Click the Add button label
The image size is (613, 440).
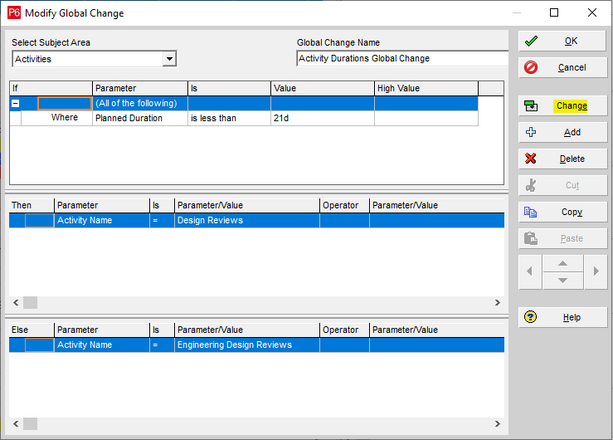pyautogui.click(x=572, y=132)
